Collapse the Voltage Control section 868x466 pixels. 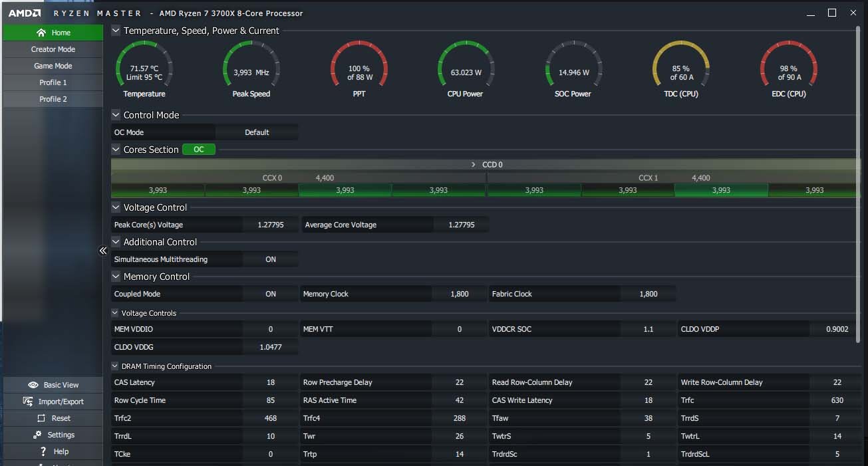(x=116, y=207)
